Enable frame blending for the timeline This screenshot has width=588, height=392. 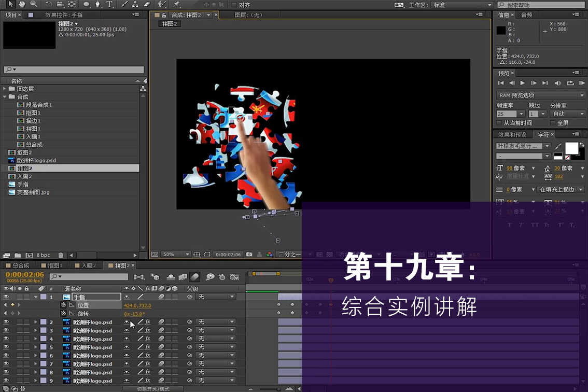pos(183,277)
